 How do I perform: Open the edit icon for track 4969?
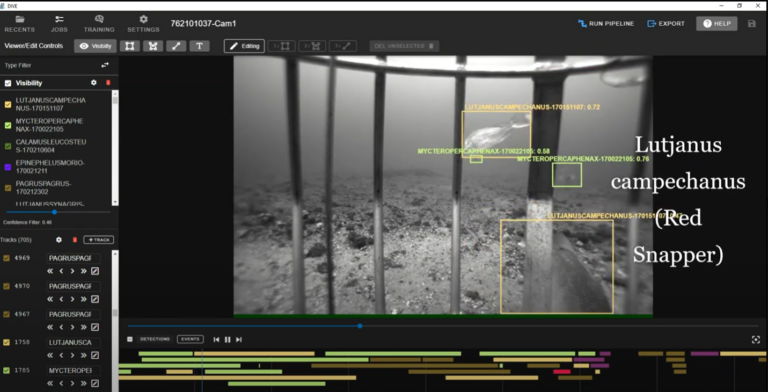95,271
